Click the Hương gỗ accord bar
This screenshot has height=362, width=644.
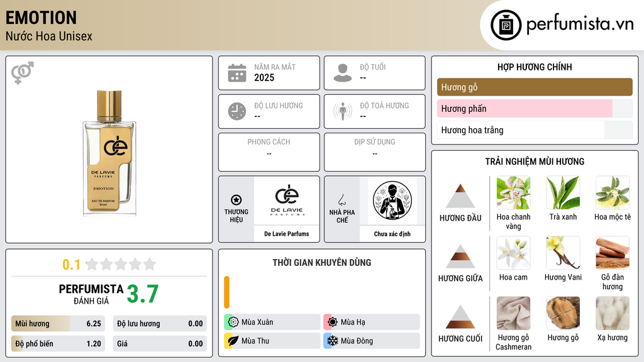(535, 87)
